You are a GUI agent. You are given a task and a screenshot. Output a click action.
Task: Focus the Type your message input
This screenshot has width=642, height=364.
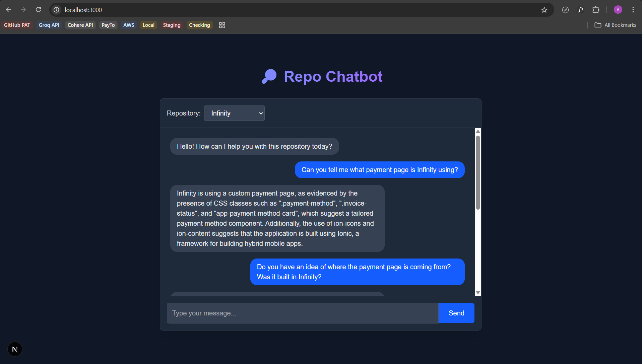[302, 313]
